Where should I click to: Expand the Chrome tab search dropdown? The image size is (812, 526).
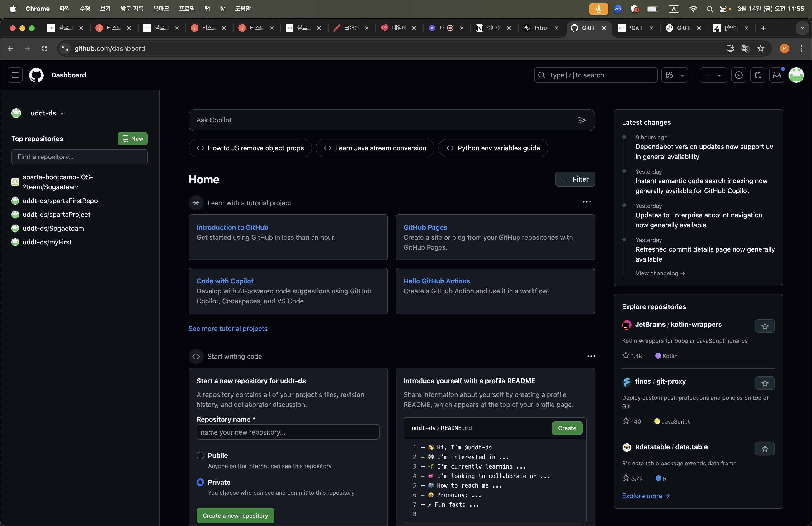point(802,28)
